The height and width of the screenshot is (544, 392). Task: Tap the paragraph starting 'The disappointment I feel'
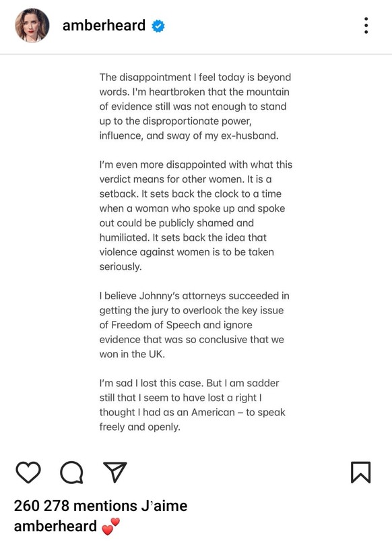[x=195, y=106]
